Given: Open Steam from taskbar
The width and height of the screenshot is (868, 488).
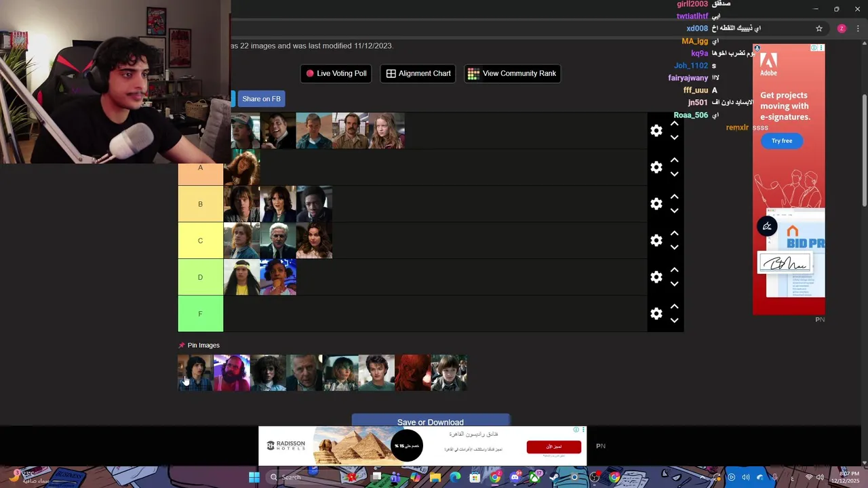Looking at the screenshot, I should click(x=554, y=477).
